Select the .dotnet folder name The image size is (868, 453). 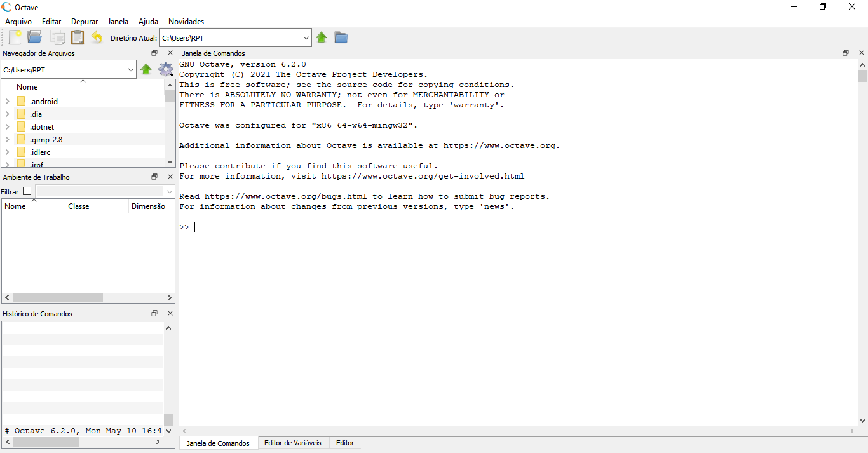(x=42, y=127)
